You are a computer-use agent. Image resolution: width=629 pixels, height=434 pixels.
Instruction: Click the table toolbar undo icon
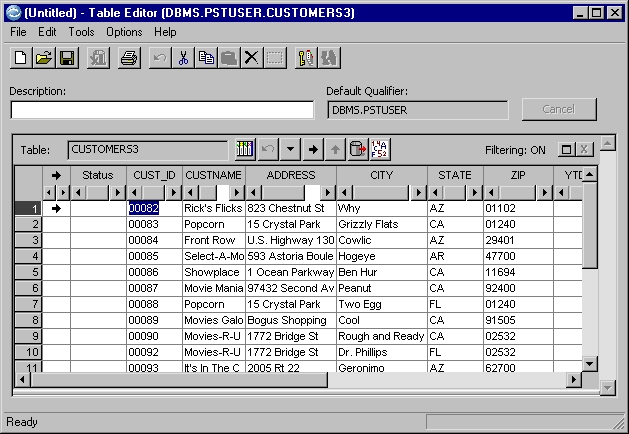coord(268,150)
